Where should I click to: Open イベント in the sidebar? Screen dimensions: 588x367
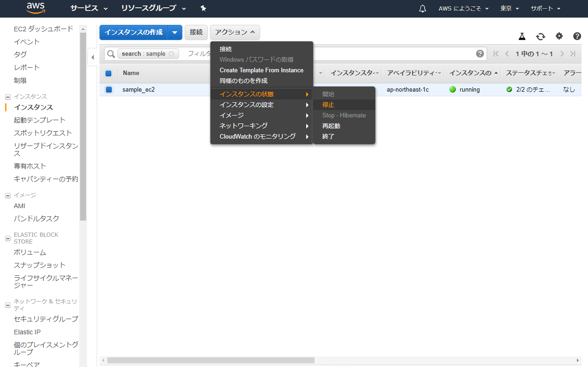(27, 41)
